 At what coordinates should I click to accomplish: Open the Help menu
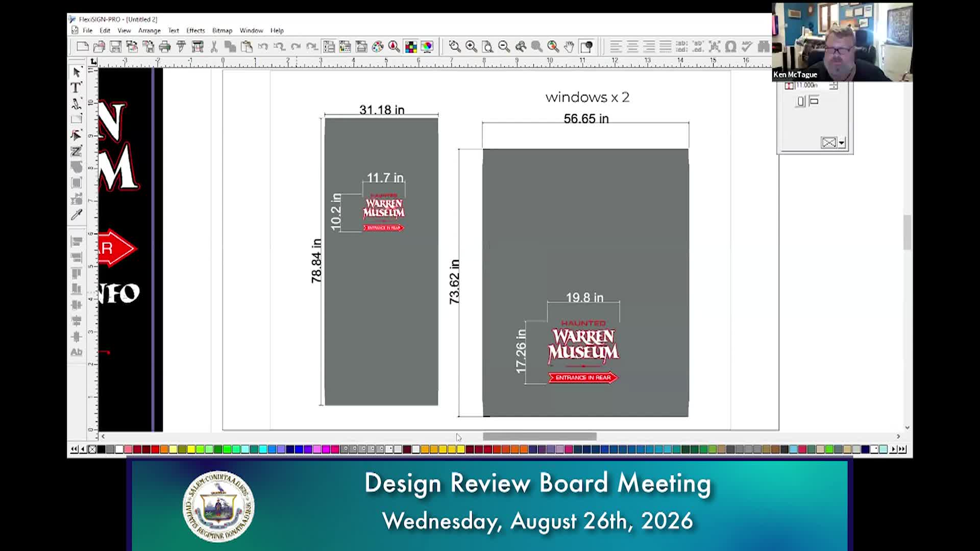(277, 31)
